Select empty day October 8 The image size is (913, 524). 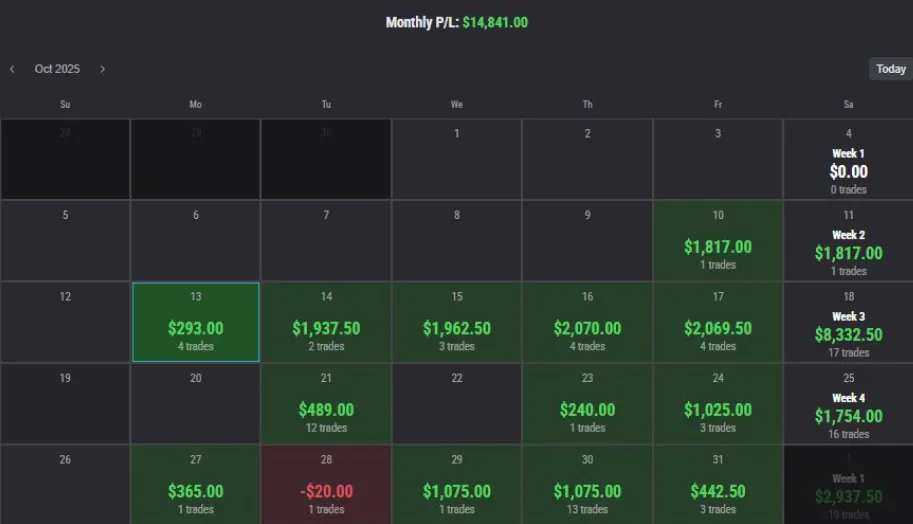(x=456, y=240)
